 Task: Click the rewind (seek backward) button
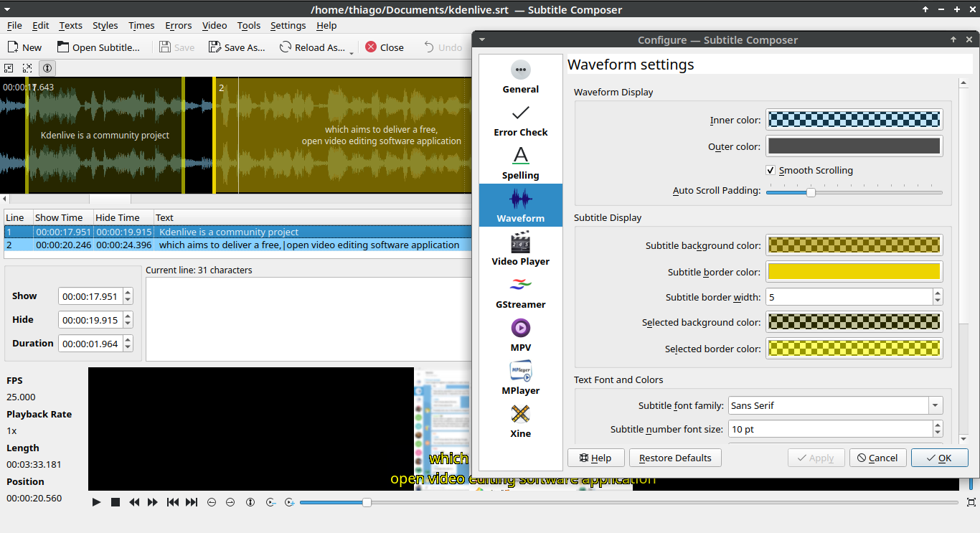[134, 502]
